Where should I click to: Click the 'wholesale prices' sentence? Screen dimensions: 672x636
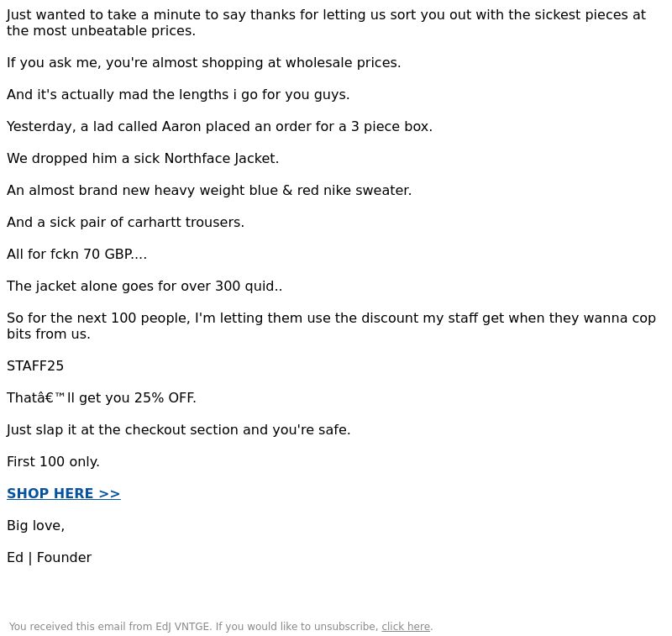coord(203,62)
